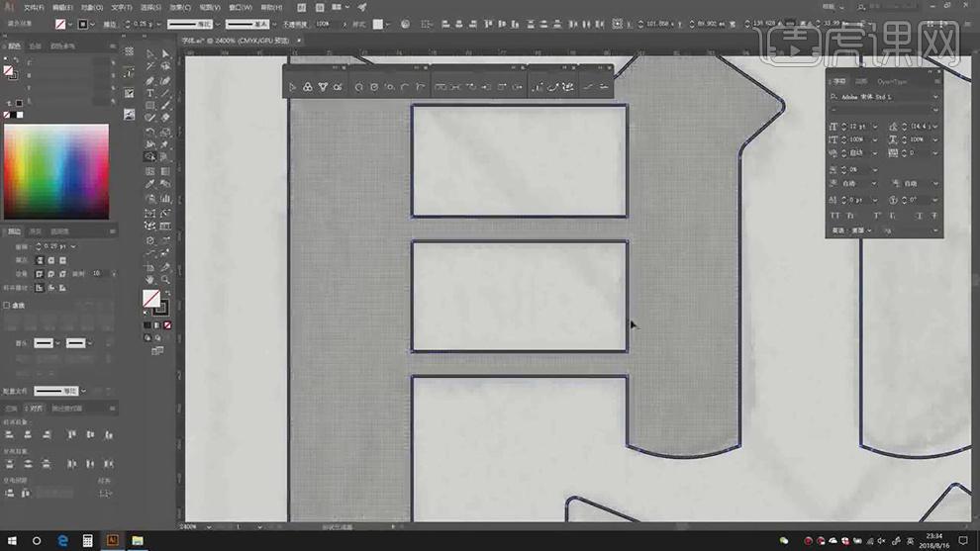Open Recolor Artwork from control bar
Screen dimensions: 980x551
(405, 24)
